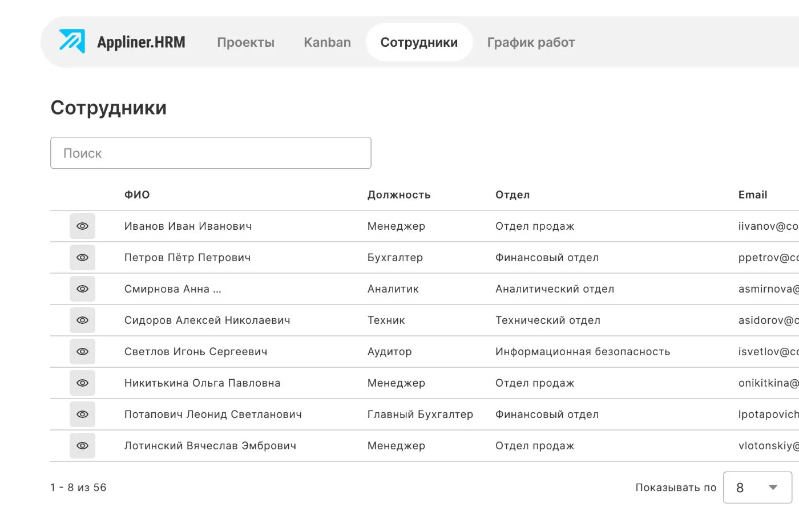Image resolution: width=799 pixels, height=532 pixels.
Task: Click Отдел продаж in Лотинский's row
Action: pyautogui.click(x=535, y=446)
